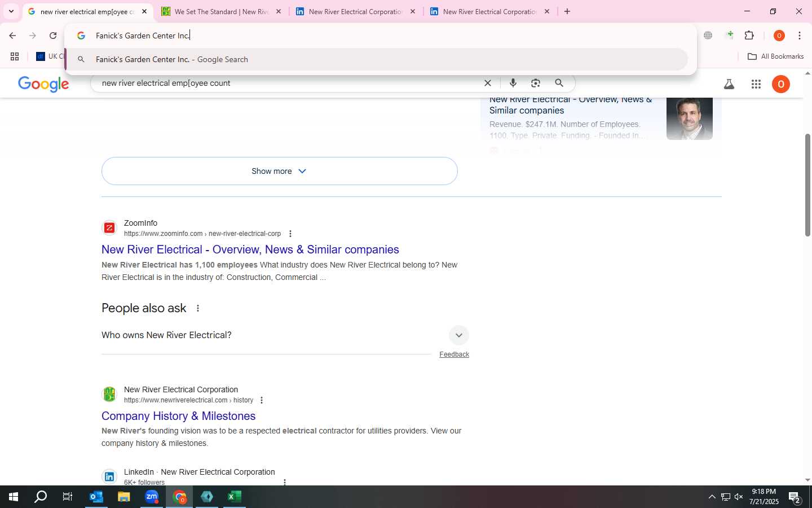Open the ZoomInfo result favicon

point(109,228)
